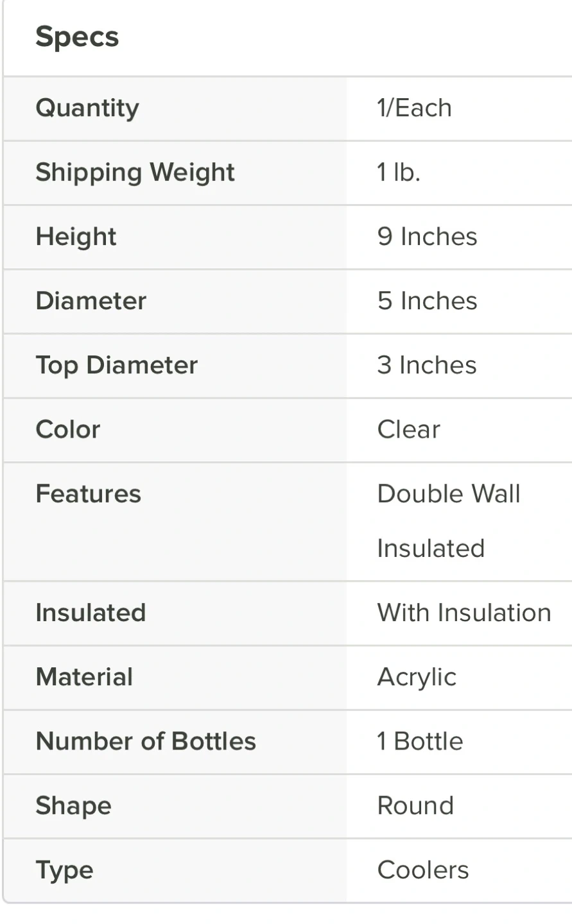Click the Double Wall feature text
This screenshot has width=572, height=924.
pos(449,494)
